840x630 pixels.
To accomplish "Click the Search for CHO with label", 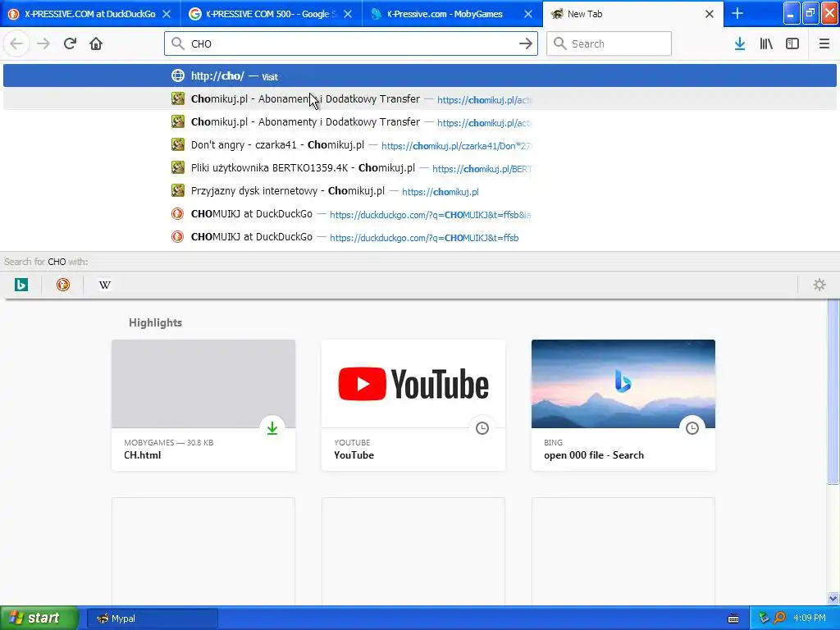I will click(46, 262).
